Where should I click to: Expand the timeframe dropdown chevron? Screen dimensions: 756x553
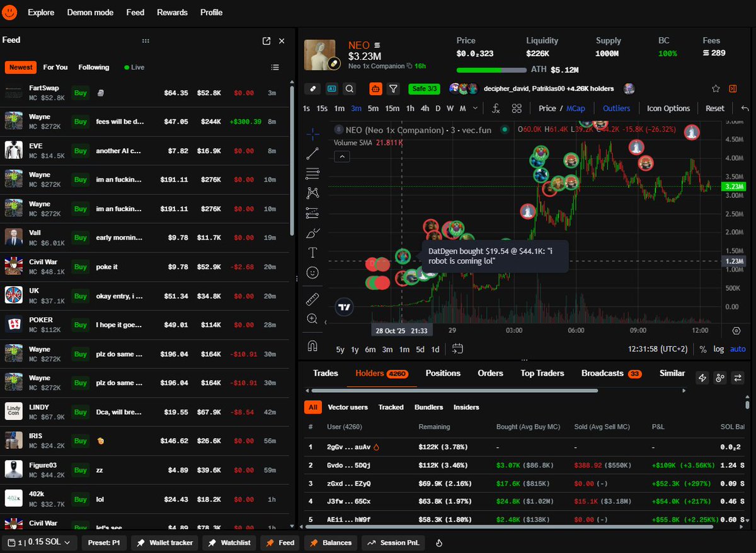tap(474, 108)
